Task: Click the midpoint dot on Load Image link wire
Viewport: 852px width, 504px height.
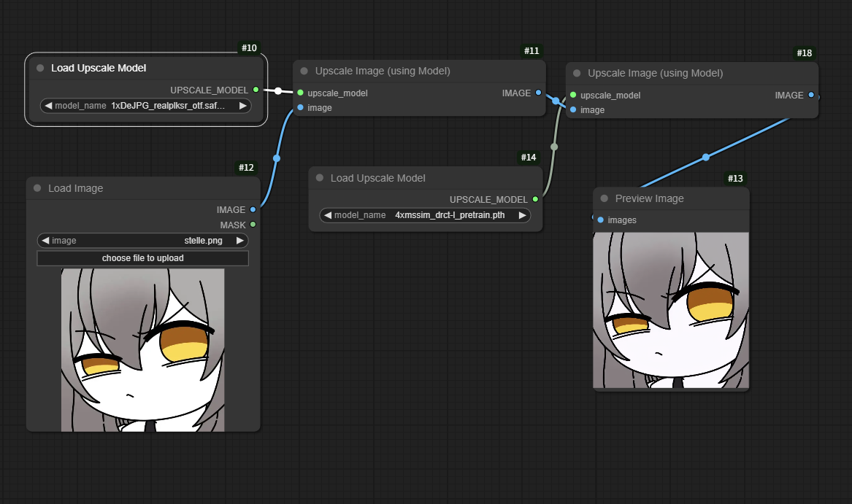Action: pos(276,158)
